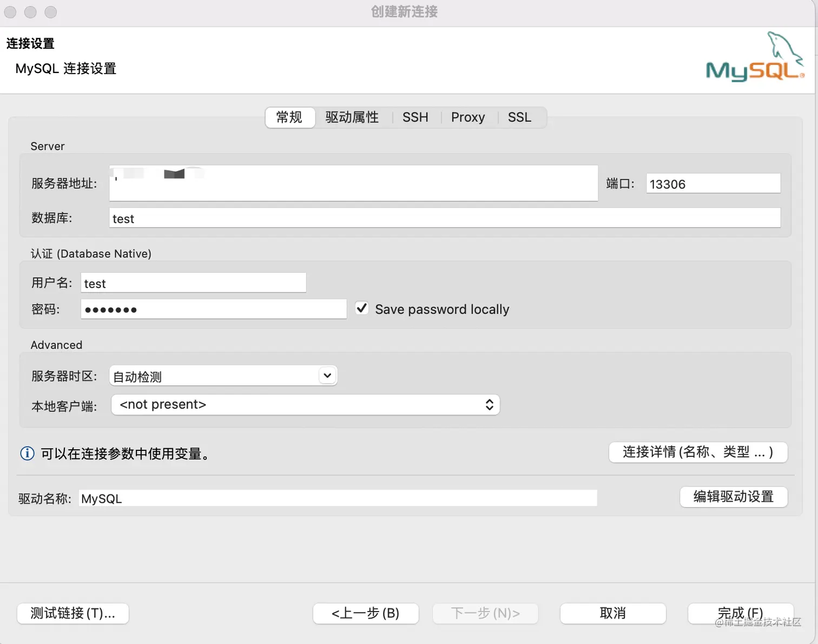The width and height of the screenshot is (818, 644).
Task: Click the 端口 field containing 13306
Action: 714,183
